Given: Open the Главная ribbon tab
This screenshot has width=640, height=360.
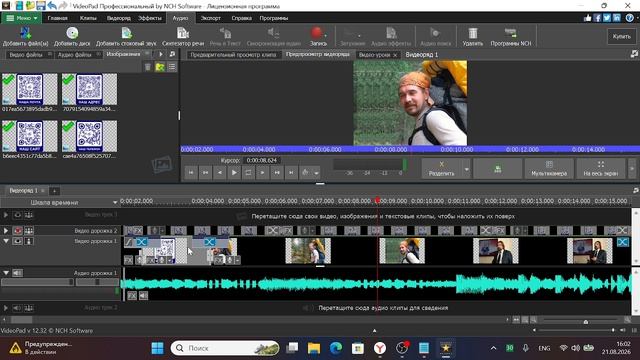Looking at the screenshot, I should point(58,18).
